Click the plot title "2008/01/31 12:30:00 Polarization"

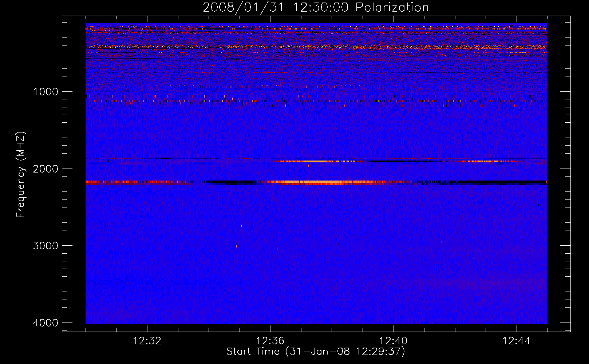(316, 8)
